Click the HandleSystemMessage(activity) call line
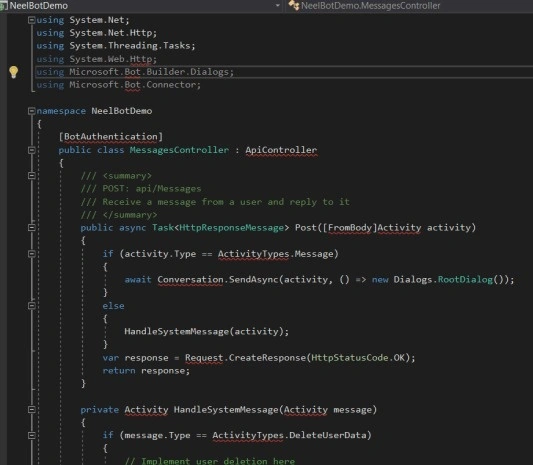Screen dimensions: 533x465 207,331
